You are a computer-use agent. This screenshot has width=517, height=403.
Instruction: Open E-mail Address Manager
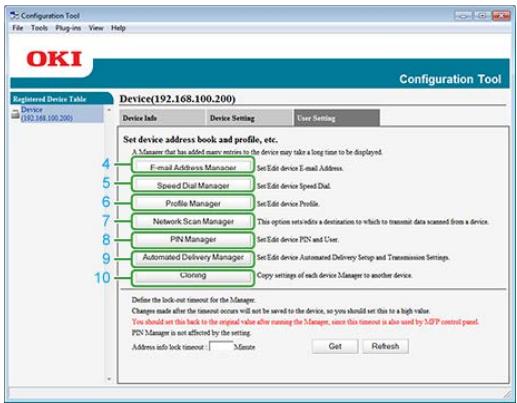pos(193,166)
